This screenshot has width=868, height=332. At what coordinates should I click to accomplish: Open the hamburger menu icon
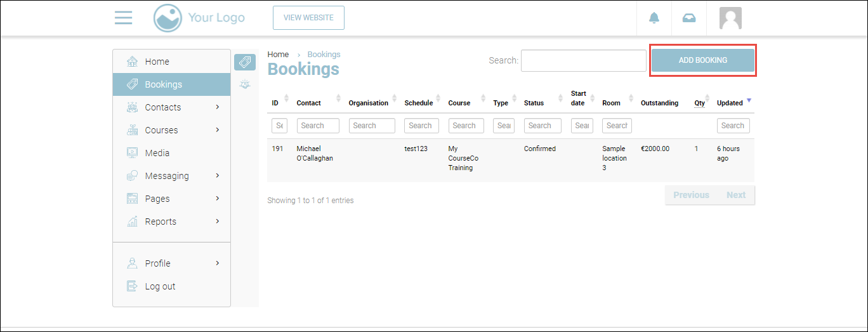click(x=123, y=18)
